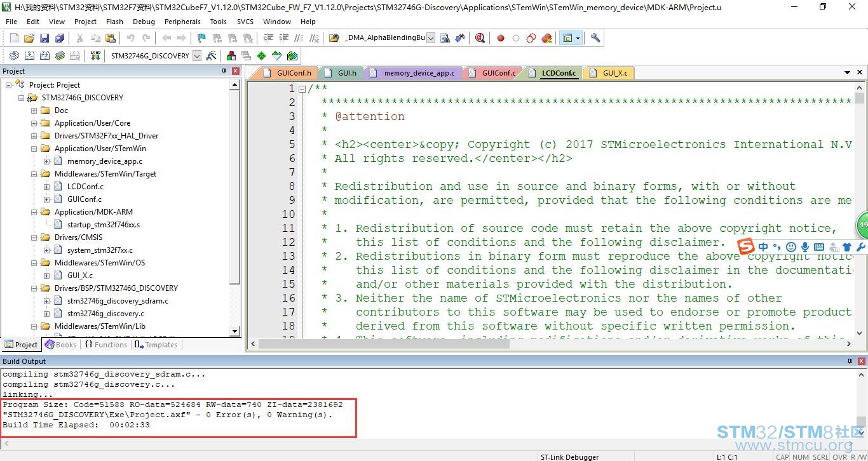Insert a breakpoint with the red dot icon

pyautogui.click(x=501, y=38)
